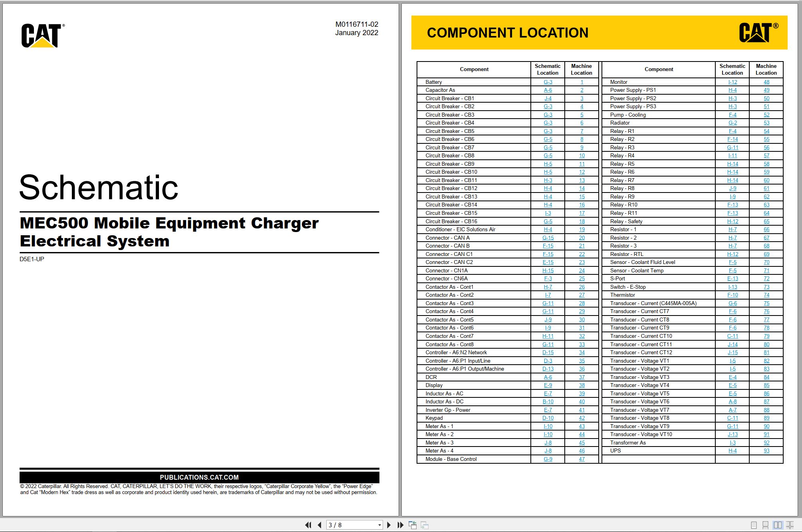Open Display schematic location E-9
Screen dimensions: 802x532
tap(548, 385)
